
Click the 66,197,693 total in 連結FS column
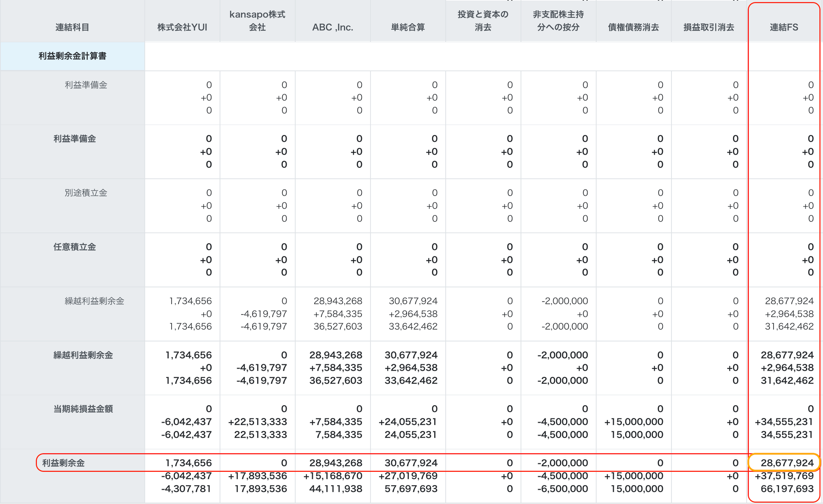pos(787,489)
